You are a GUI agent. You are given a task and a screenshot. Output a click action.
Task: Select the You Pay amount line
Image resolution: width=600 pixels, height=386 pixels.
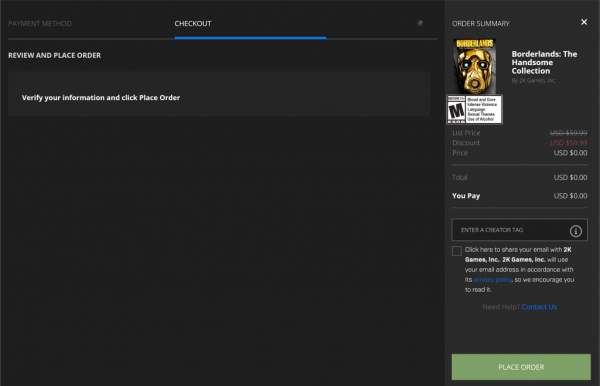click(x=520, y=196)
